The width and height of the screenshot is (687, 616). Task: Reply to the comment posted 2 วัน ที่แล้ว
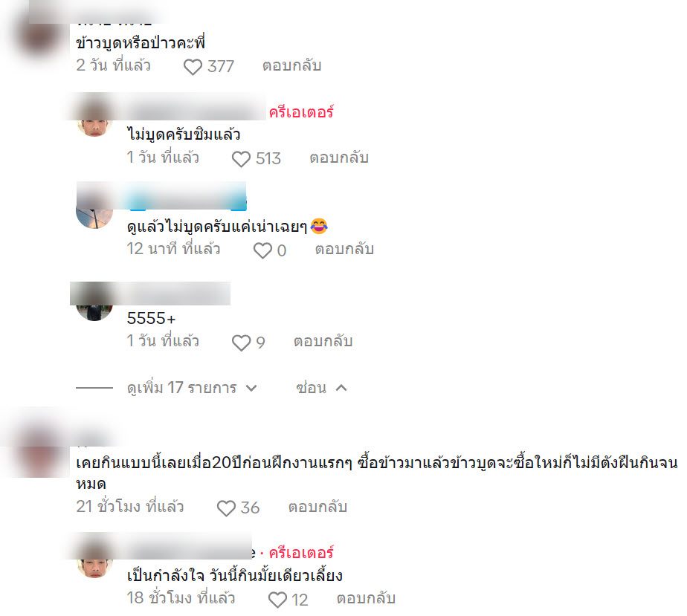pyautogui.click(x=291, y=65)
